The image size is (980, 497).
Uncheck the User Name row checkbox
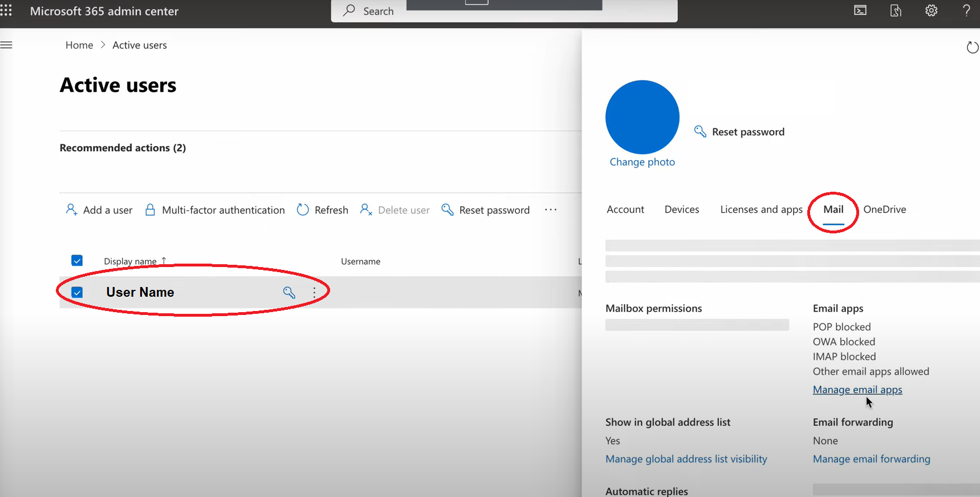coord(77,292)
